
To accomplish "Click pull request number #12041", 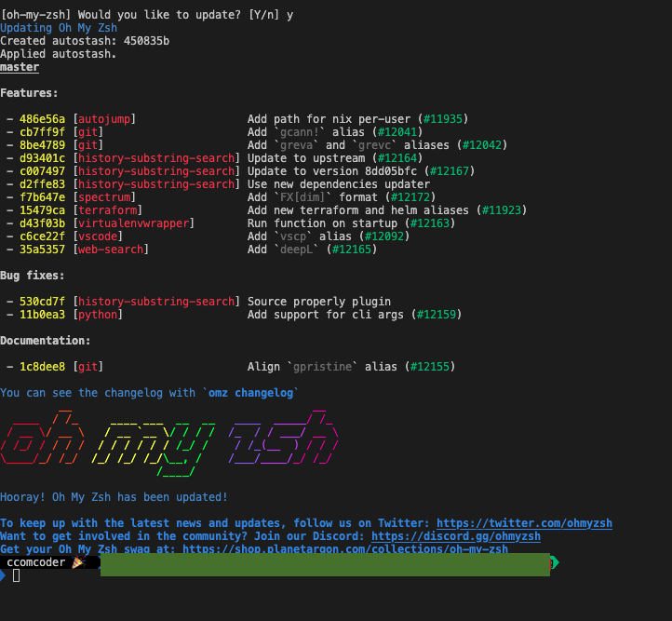I will tap(397, 132).
